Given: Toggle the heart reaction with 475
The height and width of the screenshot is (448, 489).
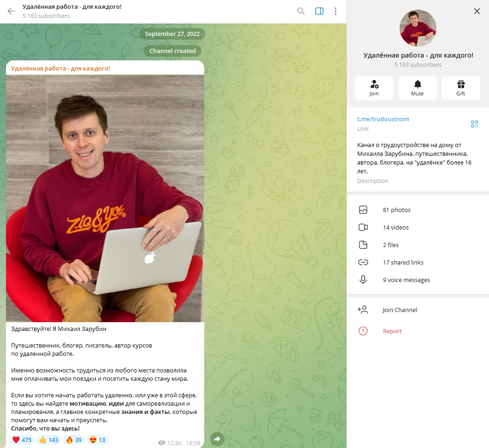Looking at the screenshot, I should [x=22, y=440].
